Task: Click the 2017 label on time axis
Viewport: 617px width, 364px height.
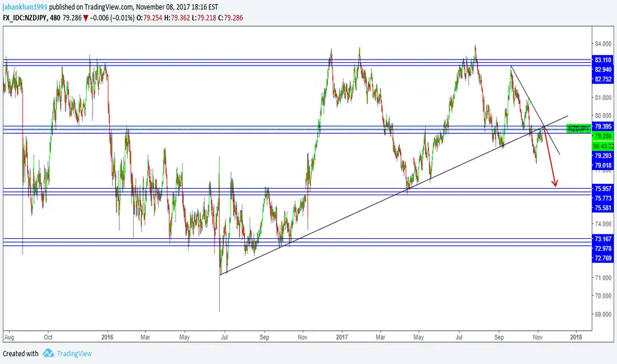Action: click(x=342, y=338)
